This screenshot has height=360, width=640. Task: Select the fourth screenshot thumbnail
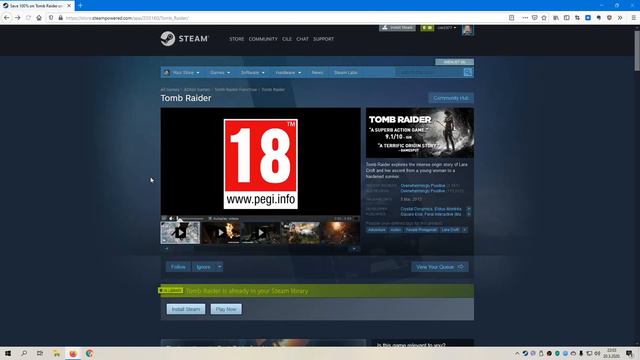point(300,233)
